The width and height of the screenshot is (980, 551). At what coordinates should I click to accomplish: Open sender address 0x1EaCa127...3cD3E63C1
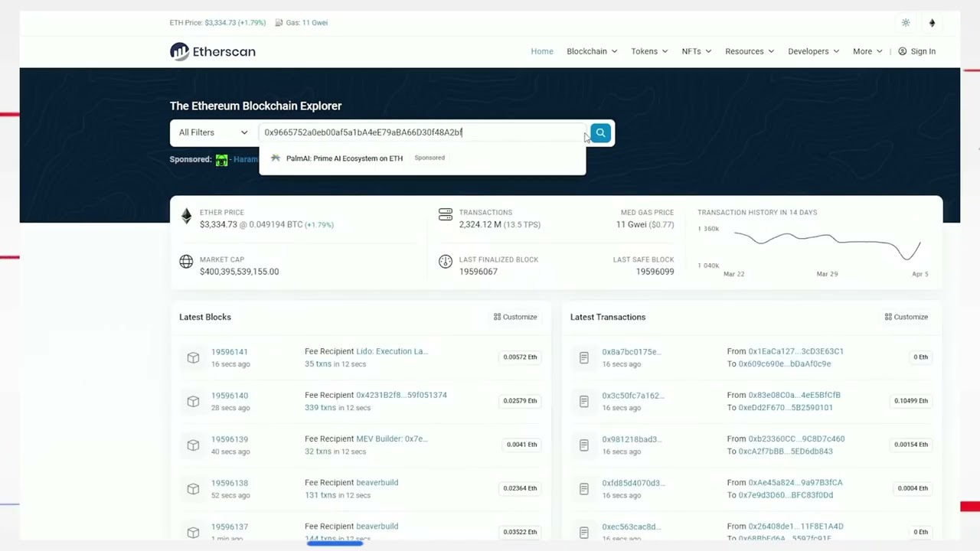[x=795, y=351]
